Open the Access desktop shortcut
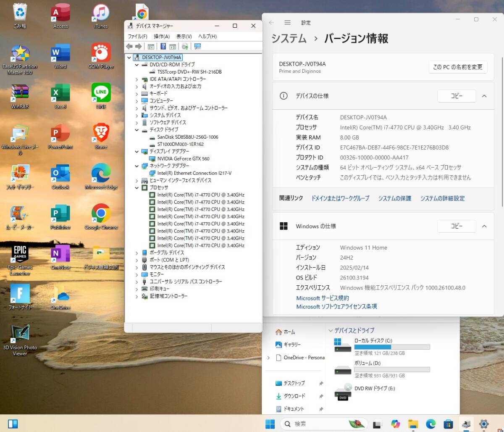504x432 pixels. pos(60,17)
